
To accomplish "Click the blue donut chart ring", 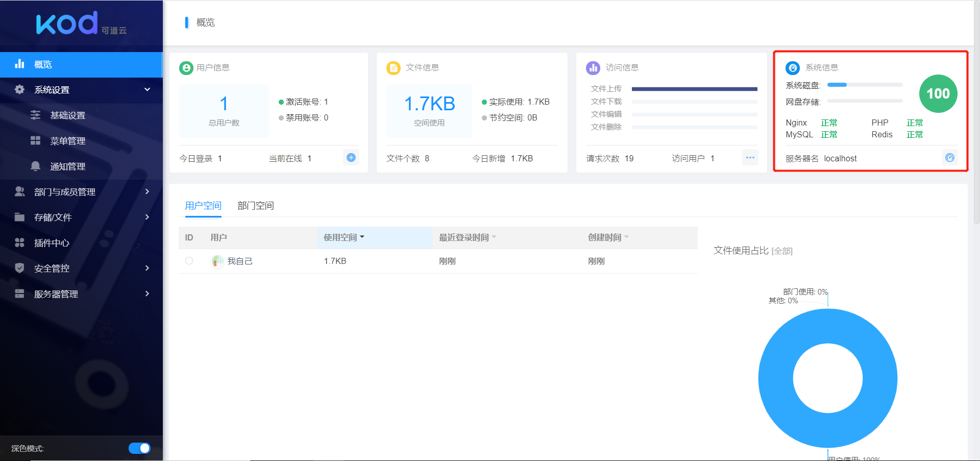I will coord(775,378).
